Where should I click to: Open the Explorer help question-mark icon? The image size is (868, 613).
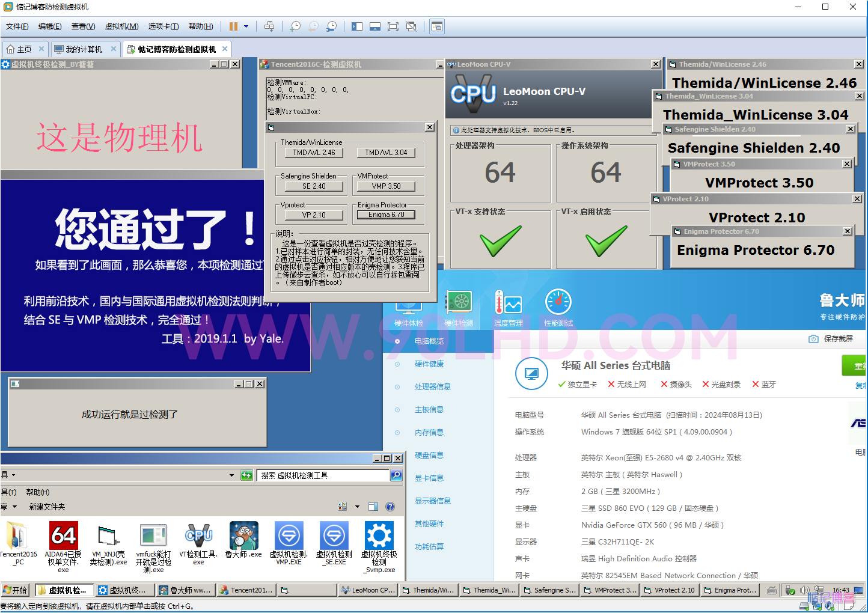click(390, 507)
